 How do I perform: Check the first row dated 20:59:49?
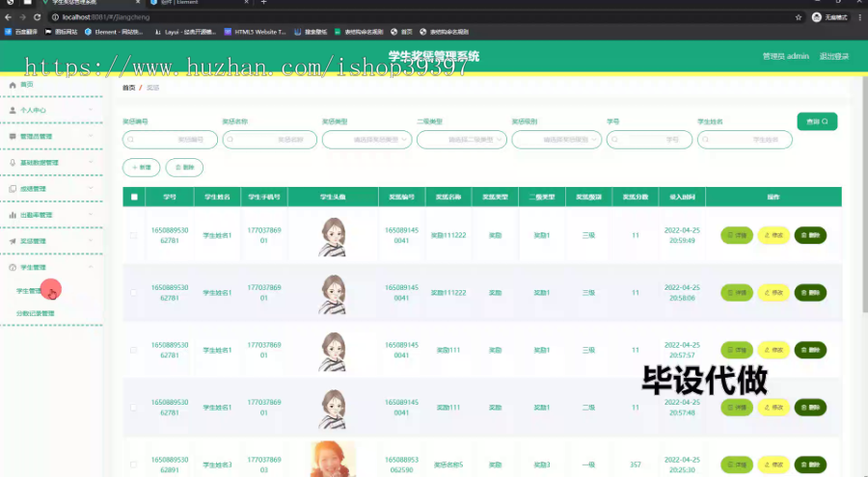(x=133, y=235)
